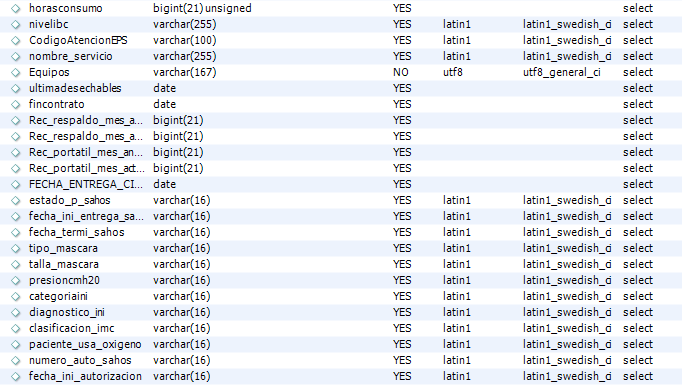The image size is (682, 385).
Task: Select the diamond icon next to fincontrato
Action: (16, 105)
